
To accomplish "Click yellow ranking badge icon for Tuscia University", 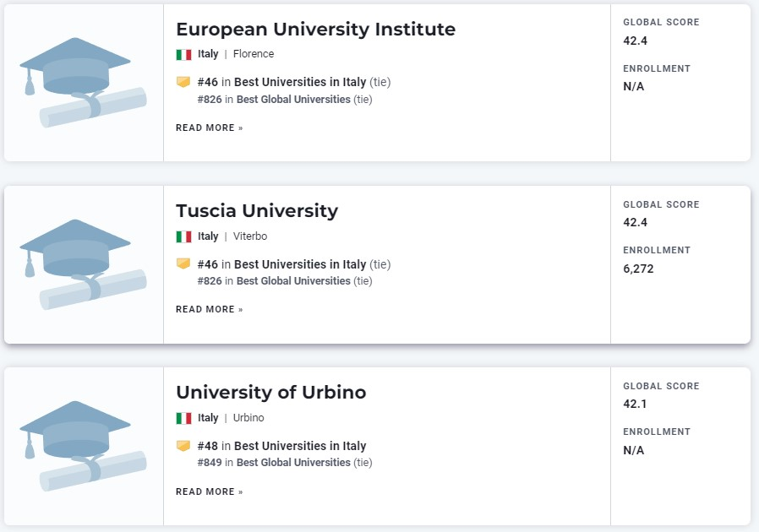I will coord(183,263).
